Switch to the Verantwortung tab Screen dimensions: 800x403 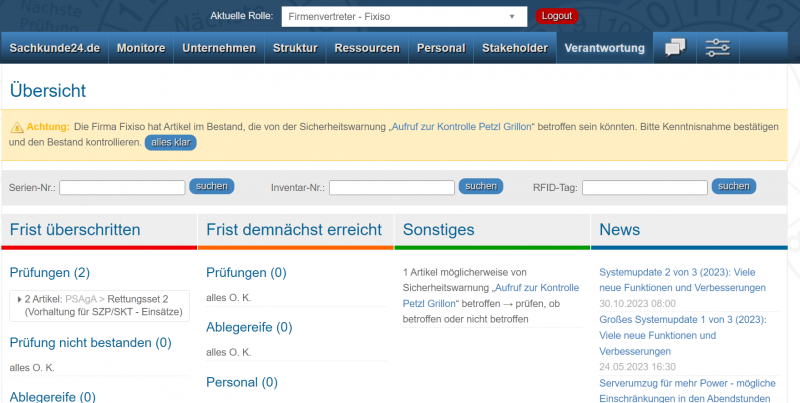[604, 48]
